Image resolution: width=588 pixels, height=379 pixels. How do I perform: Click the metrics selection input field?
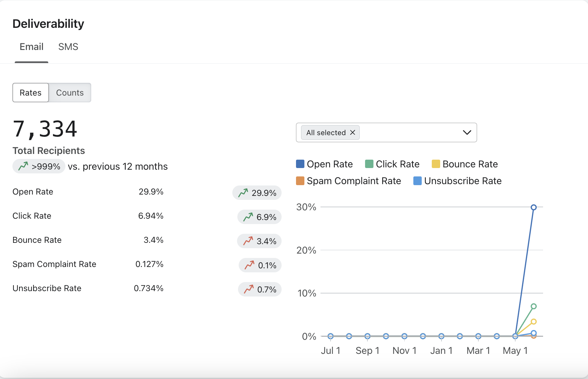tap(386, 132)
